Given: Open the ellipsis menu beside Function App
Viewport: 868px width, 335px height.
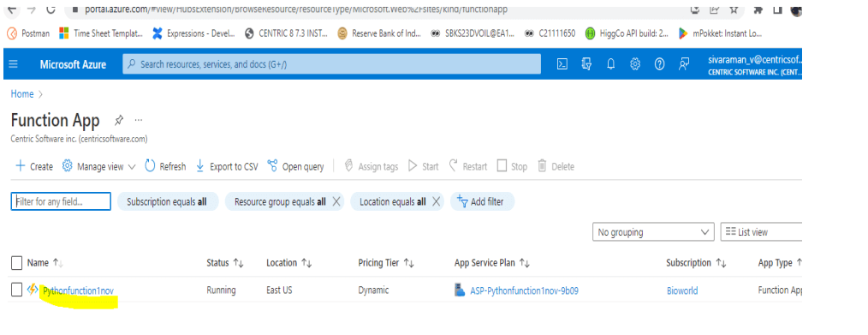Looking at the screenshot, I should click(139, 120).
